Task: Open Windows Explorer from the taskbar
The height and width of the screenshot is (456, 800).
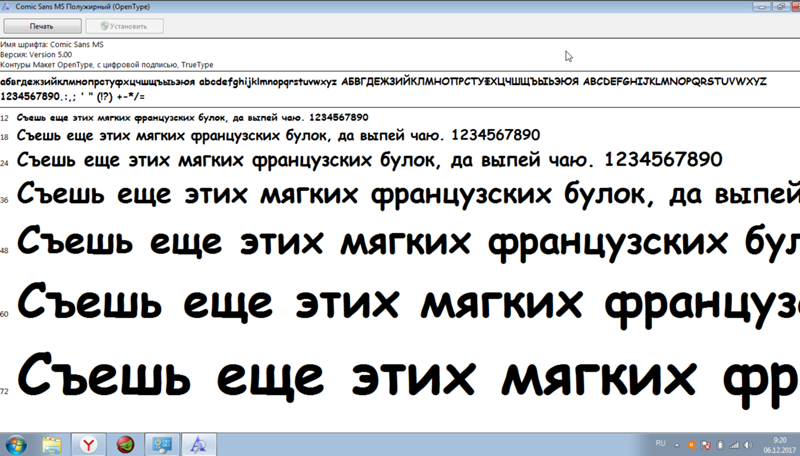Action: (52, 445)
